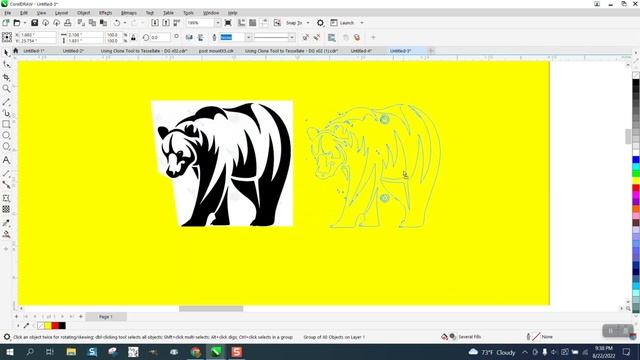The height and width of the screenshot is (360, 640).
Task: Switch to the Untitled-4 document tab
Action: pos(361,51)
